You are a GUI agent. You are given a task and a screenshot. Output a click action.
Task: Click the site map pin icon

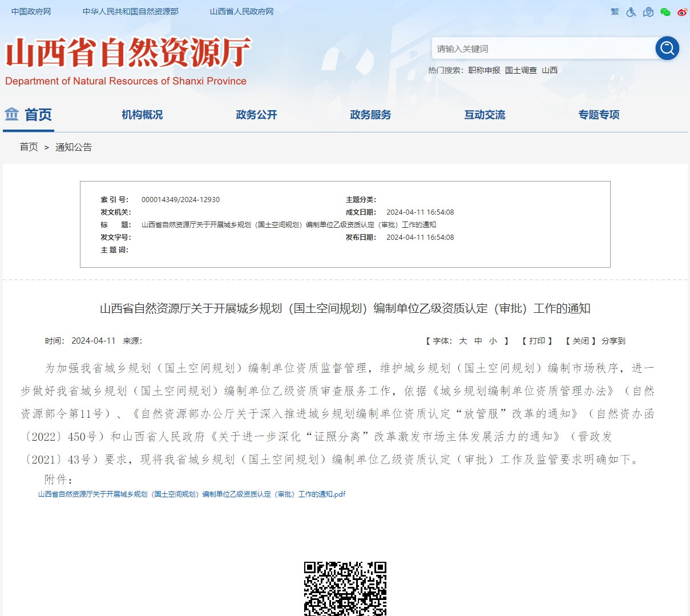click(648, 12)
